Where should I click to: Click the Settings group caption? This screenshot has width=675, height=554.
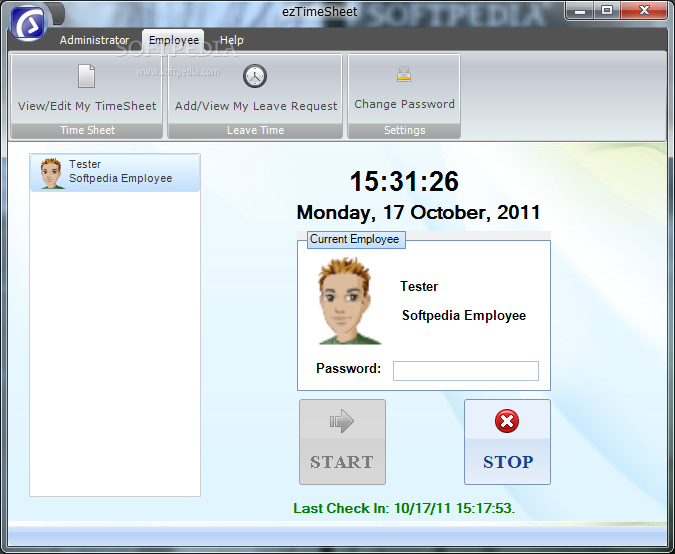tap(404, 130)
